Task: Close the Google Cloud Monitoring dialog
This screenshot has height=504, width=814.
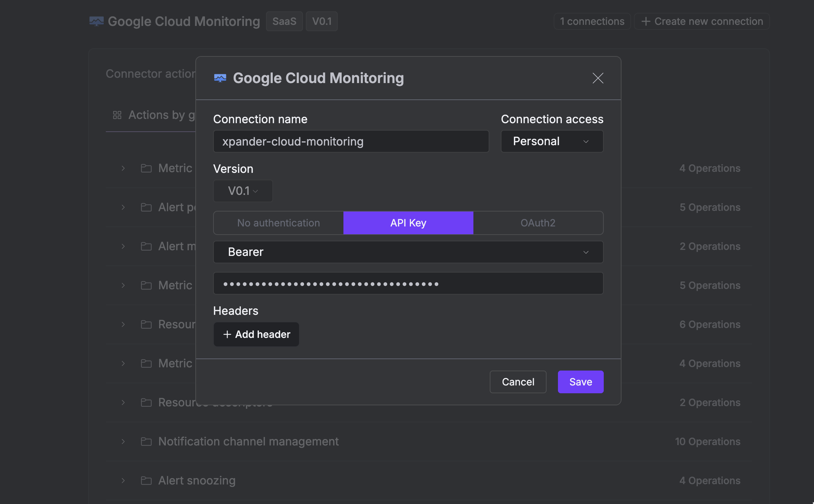Action: (x=598, y=78)
